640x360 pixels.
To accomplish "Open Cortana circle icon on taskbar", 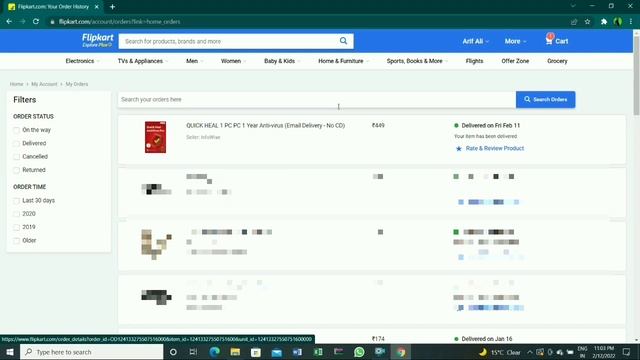I will pos(173,352).
